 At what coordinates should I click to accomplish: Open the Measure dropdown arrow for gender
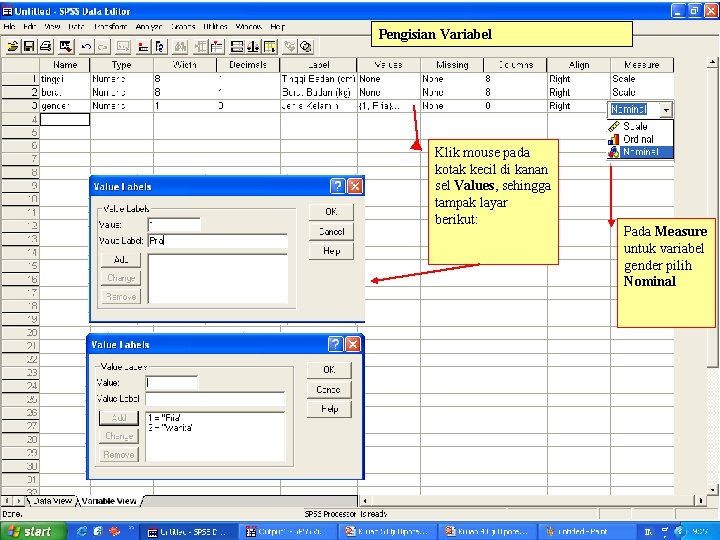coord(666,110)
